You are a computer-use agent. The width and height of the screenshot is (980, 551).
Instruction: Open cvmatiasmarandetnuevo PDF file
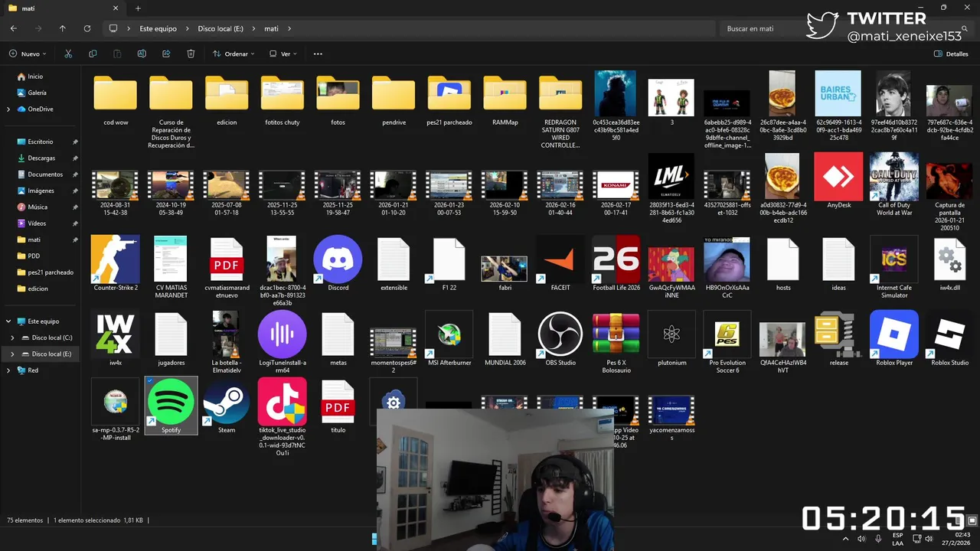click(227, 259)
